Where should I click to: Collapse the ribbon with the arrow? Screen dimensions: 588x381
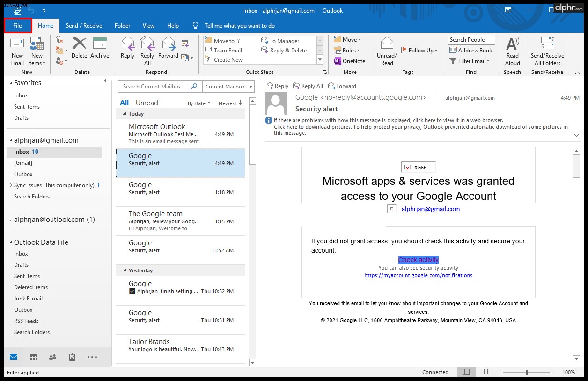point(577,73)
